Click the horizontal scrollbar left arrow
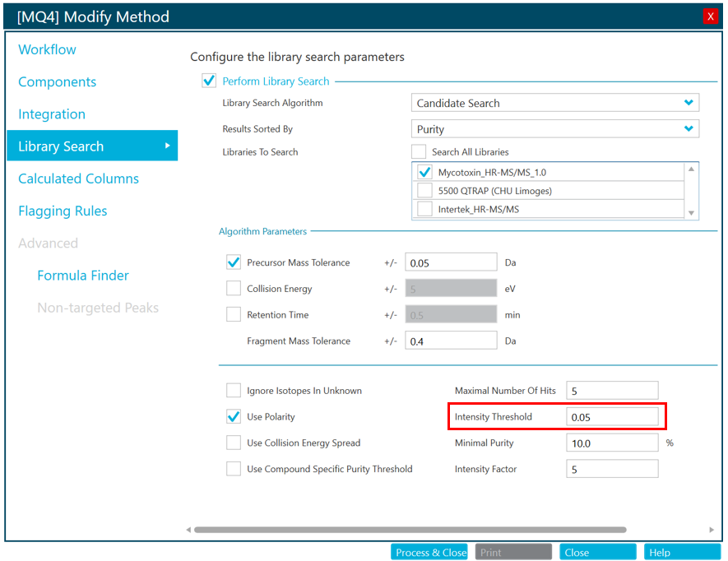 188,530
